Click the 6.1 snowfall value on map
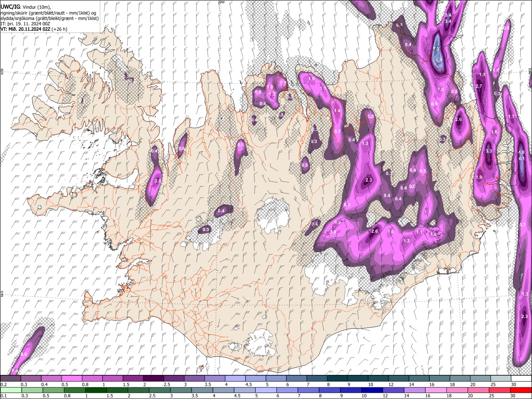532x399 pixels. (x=439, y=60)
